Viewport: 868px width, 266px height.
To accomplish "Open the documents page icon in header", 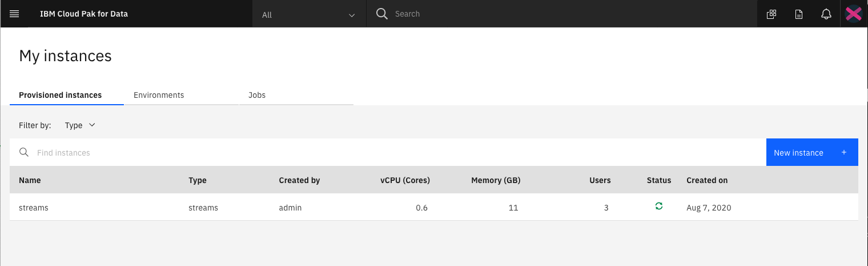I will (x=799, y=14).
